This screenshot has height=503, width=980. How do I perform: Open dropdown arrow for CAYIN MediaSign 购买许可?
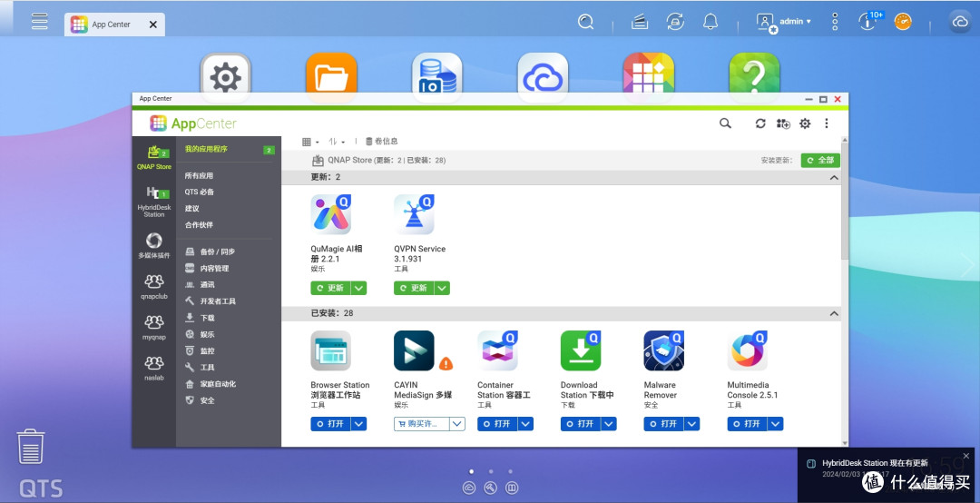click(x=457, y=423)
